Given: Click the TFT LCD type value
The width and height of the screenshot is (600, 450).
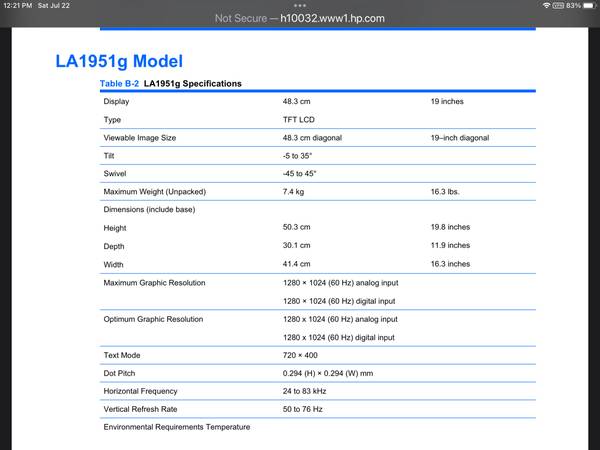Looking at the screenshot, I should (x=300, y=119).
